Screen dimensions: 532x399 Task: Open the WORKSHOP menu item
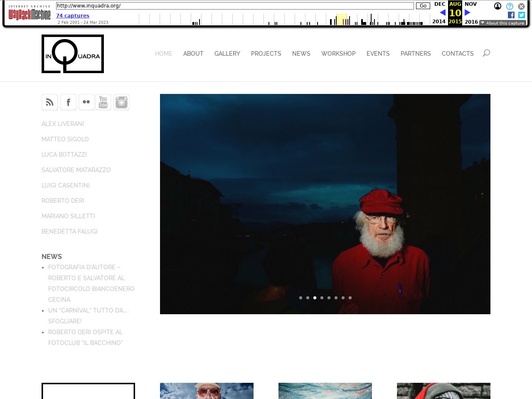pos(338,54)
